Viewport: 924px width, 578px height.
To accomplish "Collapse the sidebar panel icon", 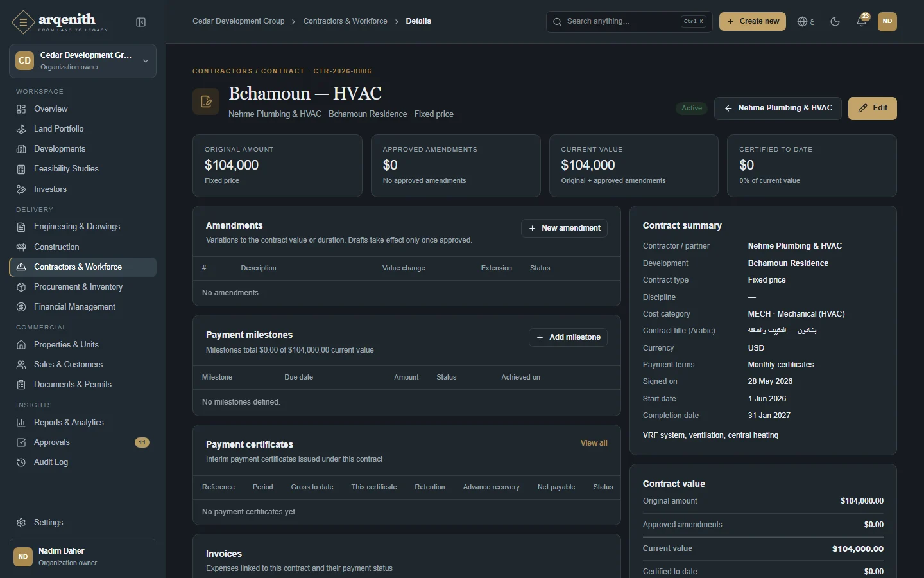I will 141,22.
